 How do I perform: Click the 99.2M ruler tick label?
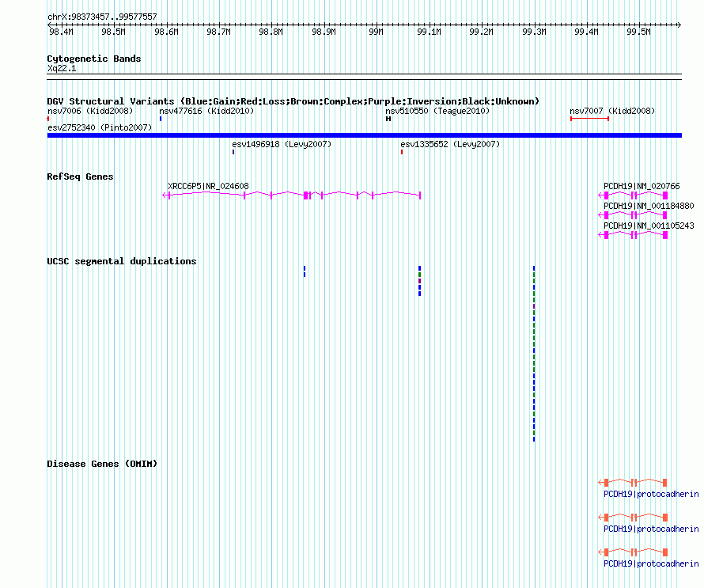click(x=481, y=32)
